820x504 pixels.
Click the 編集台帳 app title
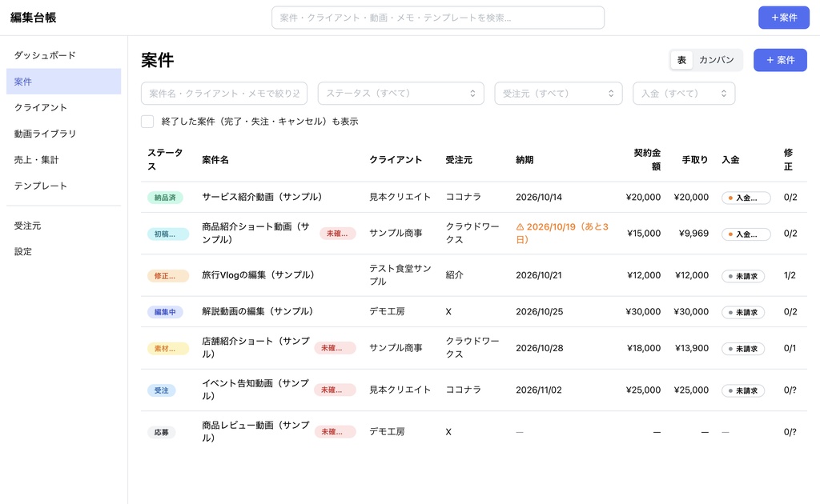(x=33, y=18)
